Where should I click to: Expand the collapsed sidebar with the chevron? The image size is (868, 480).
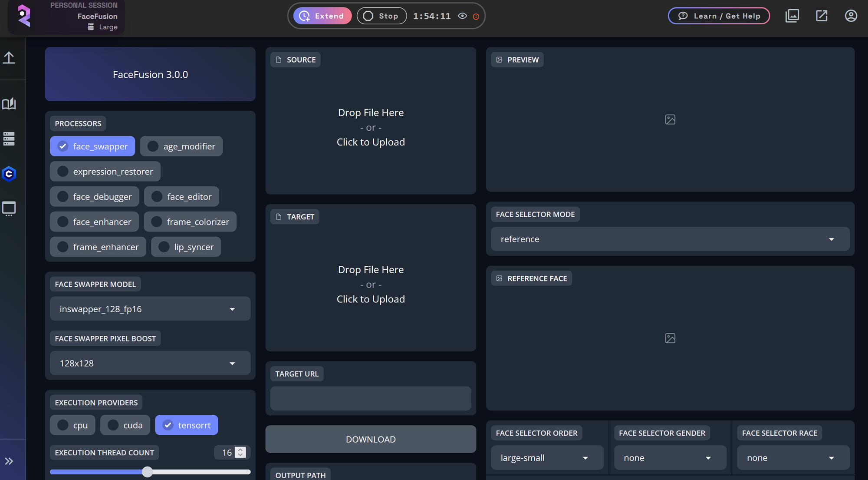click(9, 461)
